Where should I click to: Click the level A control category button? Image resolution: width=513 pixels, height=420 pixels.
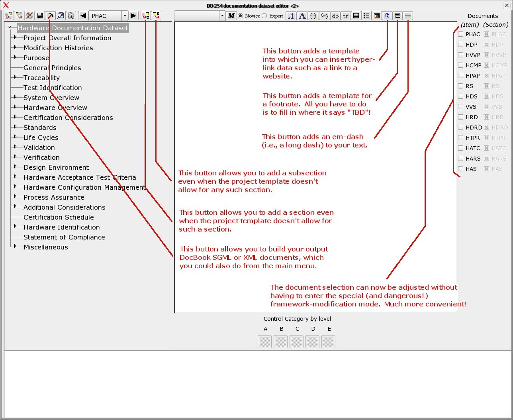[x=265, y=341]
